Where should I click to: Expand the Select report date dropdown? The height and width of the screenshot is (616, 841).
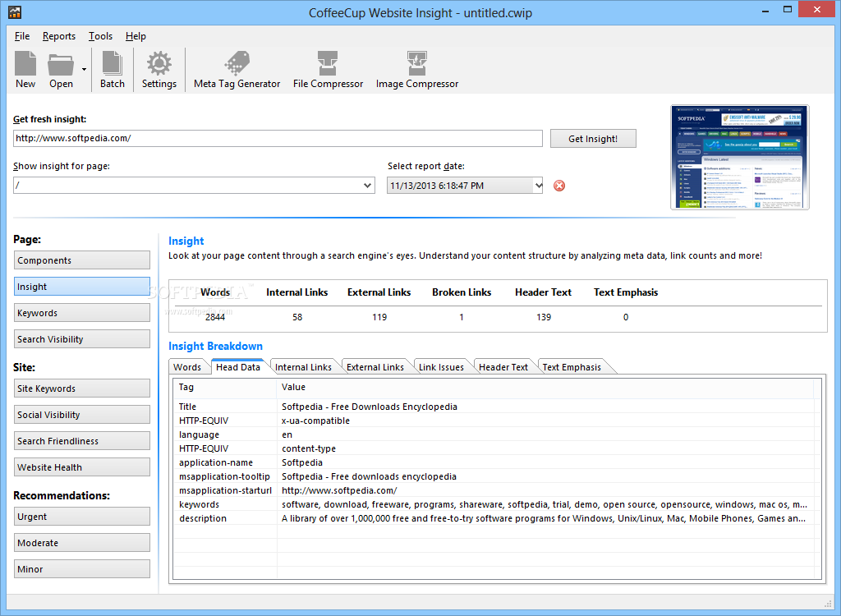click(538, 186)
